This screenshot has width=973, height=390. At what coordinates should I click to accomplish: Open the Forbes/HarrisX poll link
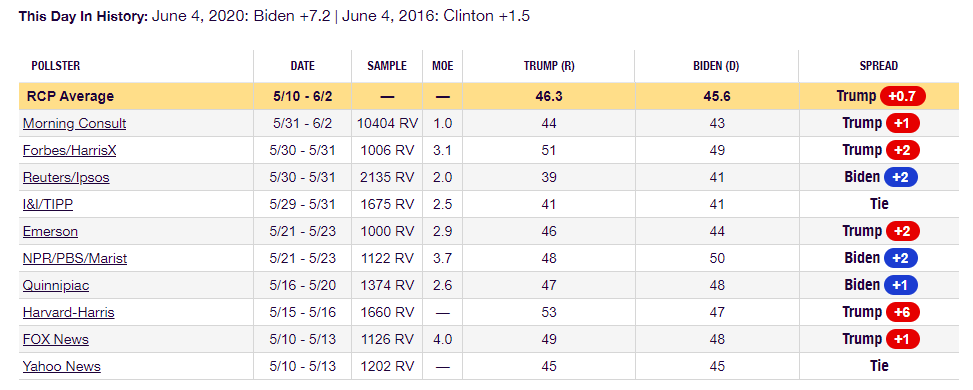coord(68,150)
